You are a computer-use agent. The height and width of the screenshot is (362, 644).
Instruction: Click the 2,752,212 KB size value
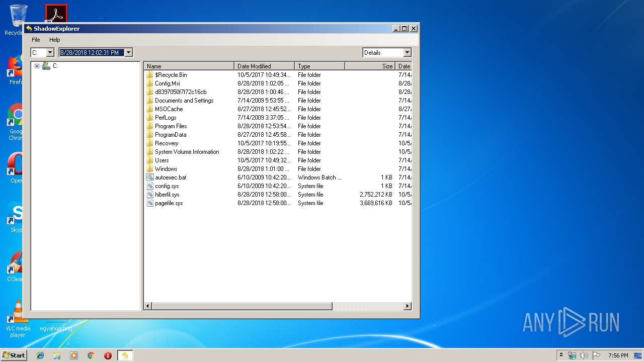click(376, 195)
